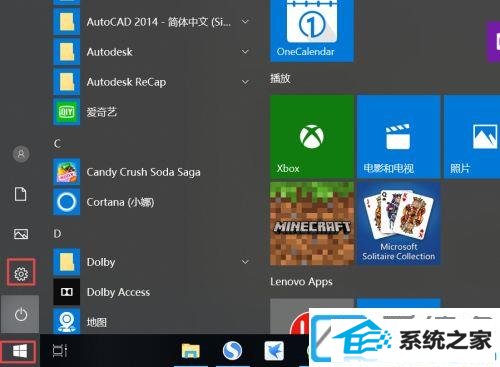The width and height of the screenshot is (500, 367).
Task: Open the blue bird app on taskbar
Action: [274, 351]
